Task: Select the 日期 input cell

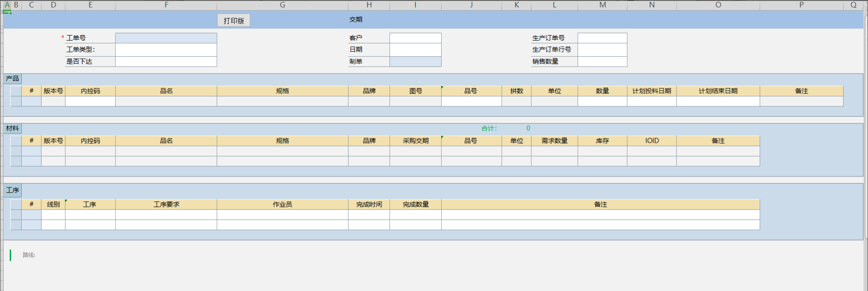Action: click(x=415, y=49)
